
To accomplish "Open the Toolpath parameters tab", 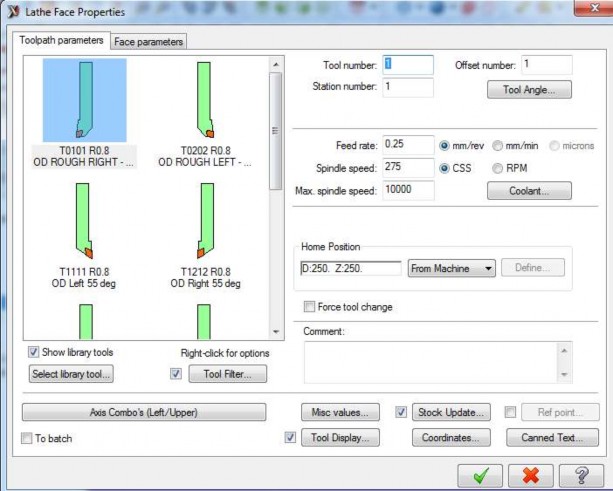I will tap(62, 41).
